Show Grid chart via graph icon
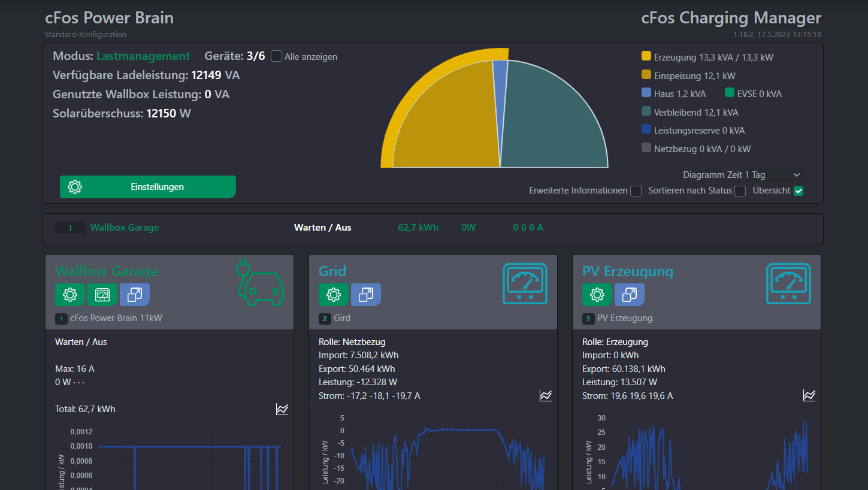 [545, 395]
